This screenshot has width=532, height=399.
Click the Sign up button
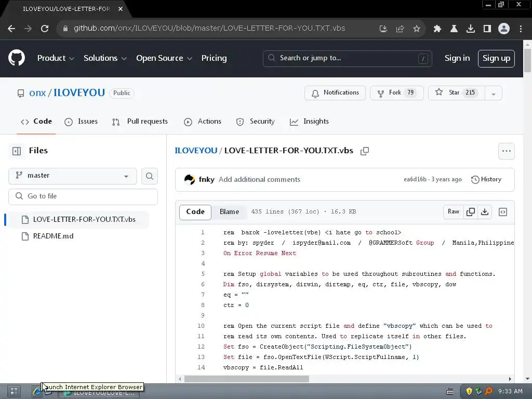coord(496,58)
